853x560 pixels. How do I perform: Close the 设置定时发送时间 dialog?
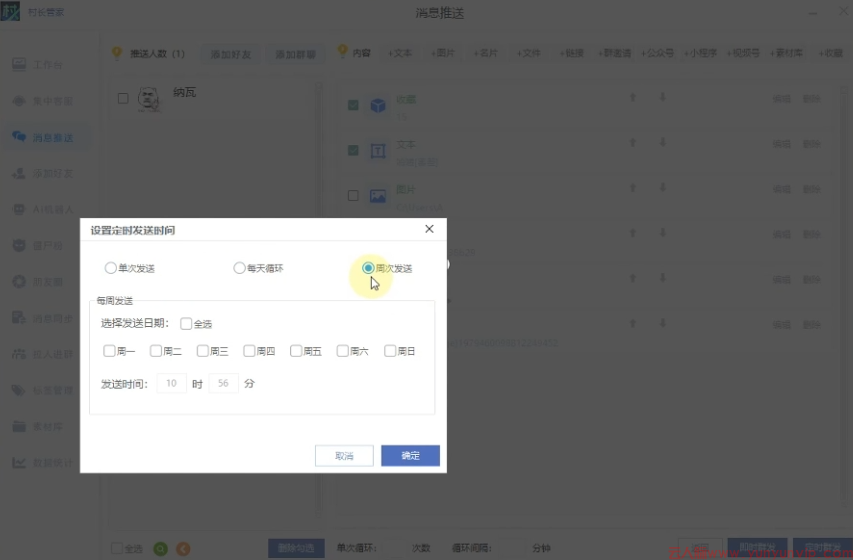tap(429, 229)
